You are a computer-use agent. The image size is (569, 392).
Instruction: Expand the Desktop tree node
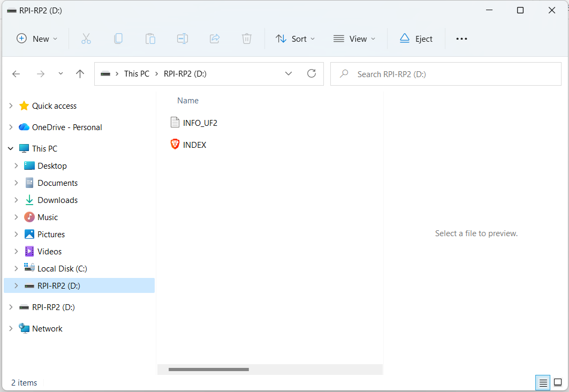[16, 166]
